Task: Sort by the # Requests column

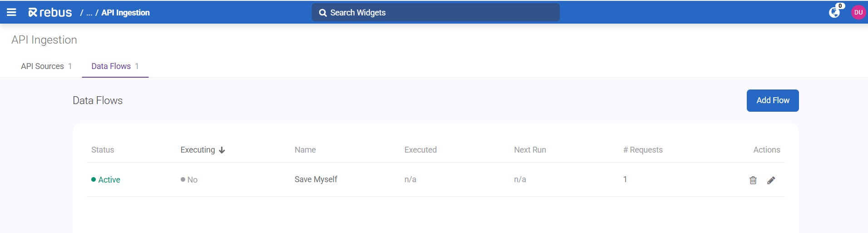Action: [643, 150]
